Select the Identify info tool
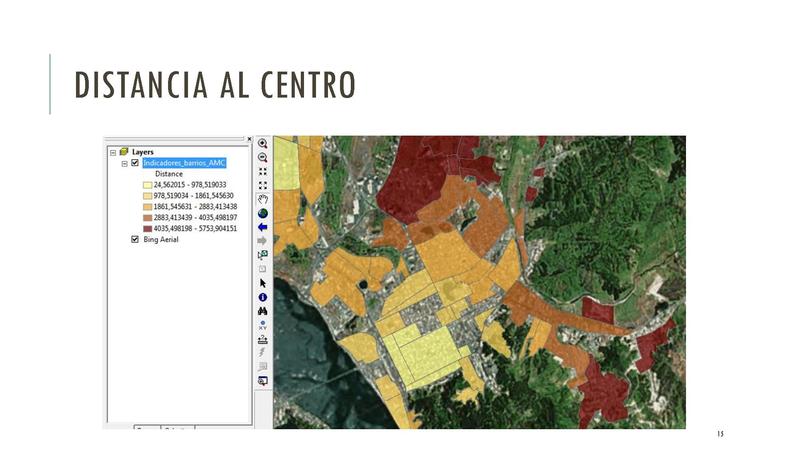This screenshot has height=450, width=800. 263,297
